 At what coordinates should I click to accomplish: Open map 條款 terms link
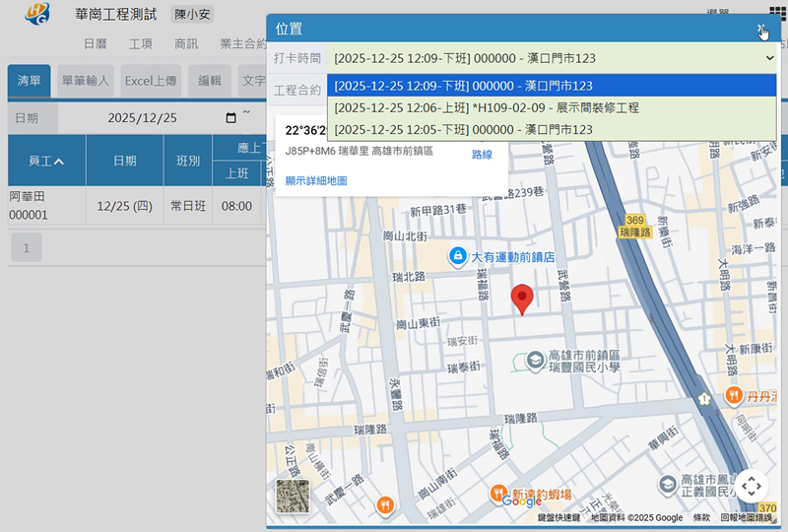click(701, 518)
